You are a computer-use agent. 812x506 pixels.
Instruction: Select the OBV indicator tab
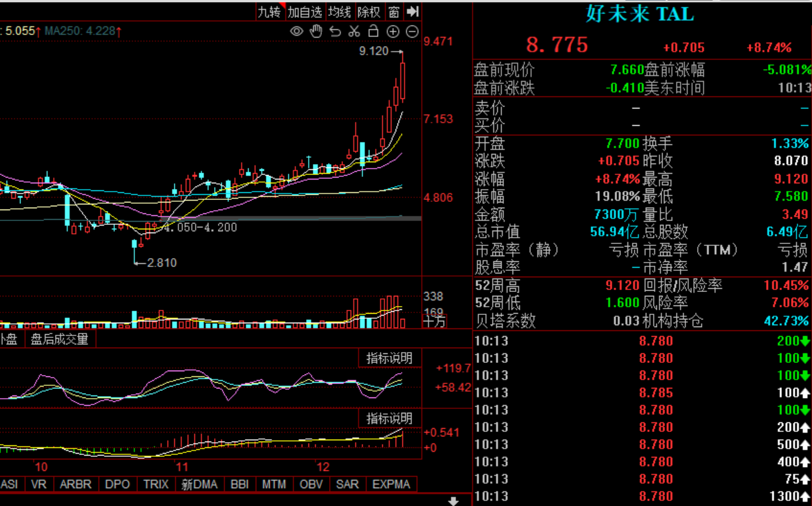point(311,484)
